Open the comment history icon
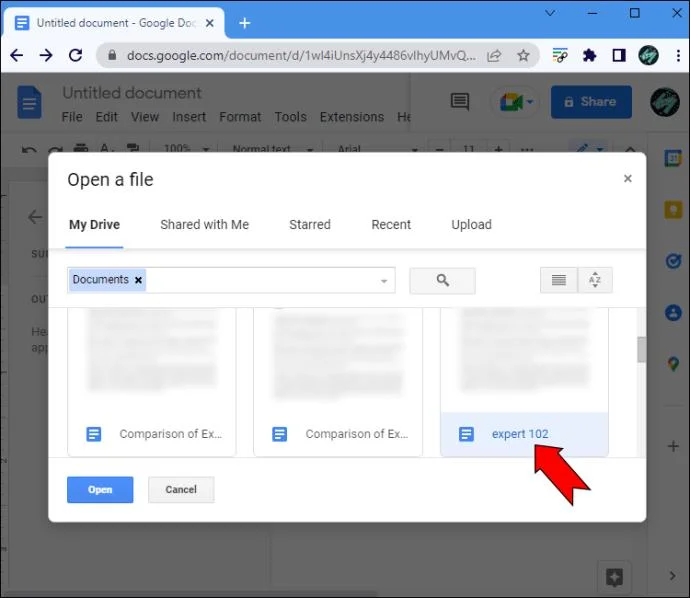This screenshot has width=690, height=598. pyautogui.click(x=460, y=102)
